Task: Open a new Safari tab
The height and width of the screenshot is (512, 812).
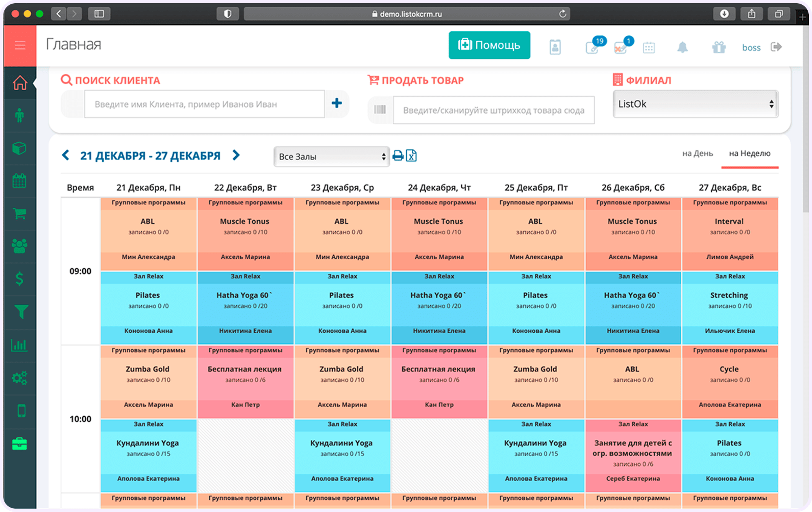Action: click(x=802, y=17)
